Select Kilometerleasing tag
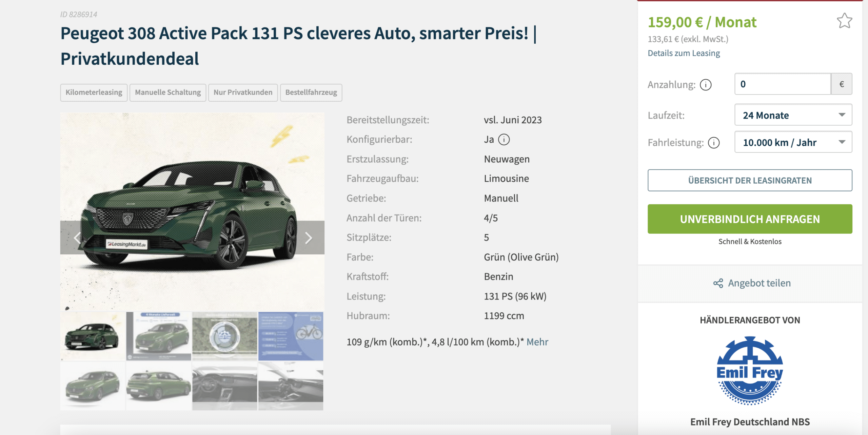 [x=94, y=92]
